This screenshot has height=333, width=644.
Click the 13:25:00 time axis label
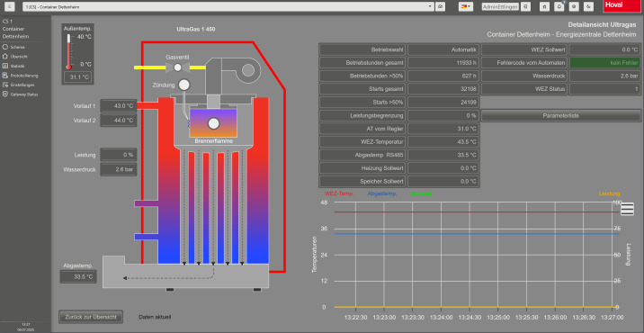[x=497, y=317]
